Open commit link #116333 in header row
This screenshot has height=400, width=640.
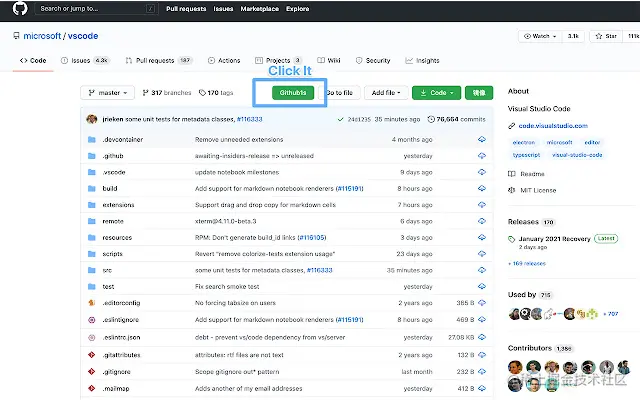click(249, 119)
